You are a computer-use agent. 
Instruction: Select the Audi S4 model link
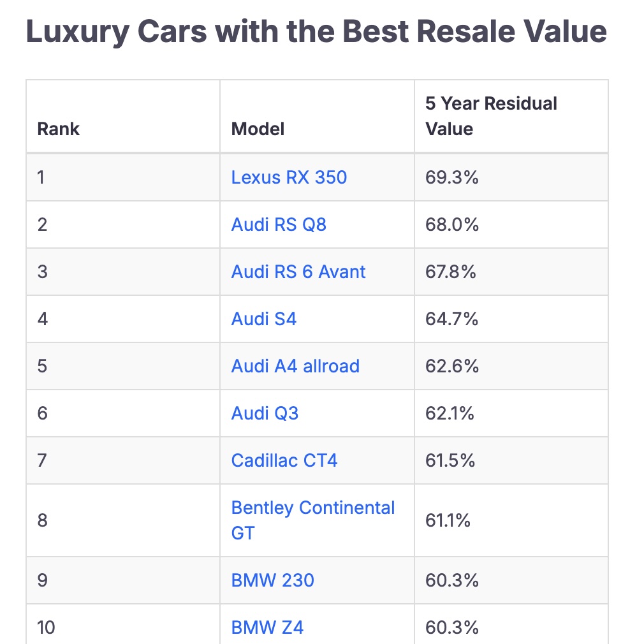coord(264,318)
